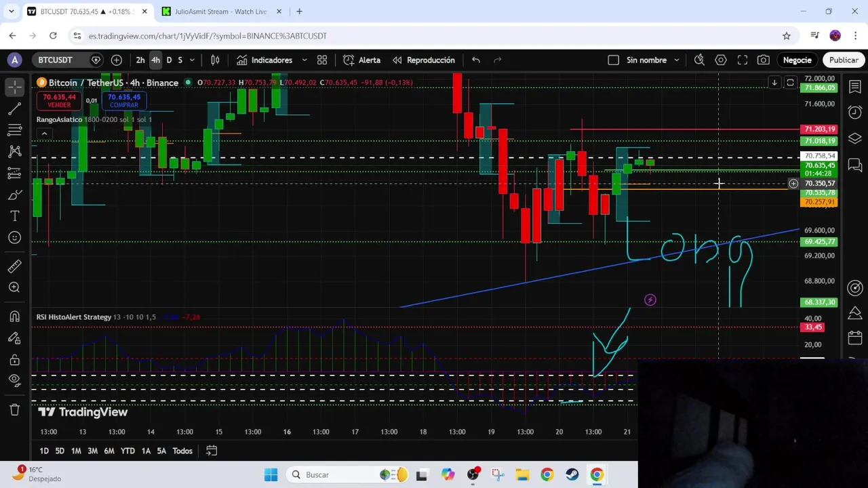Toggle the layout select square checkbox

pyautogui.click(x=614, y=60)
